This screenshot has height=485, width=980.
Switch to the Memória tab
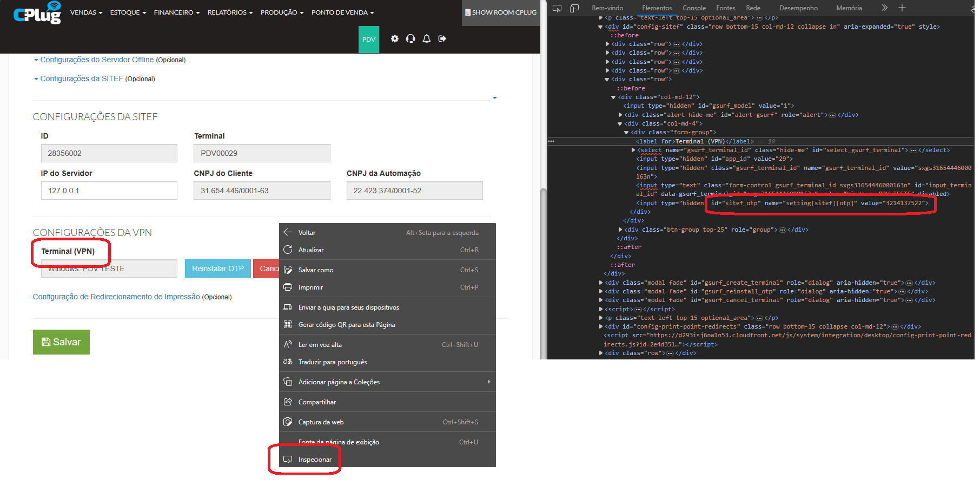849,8
